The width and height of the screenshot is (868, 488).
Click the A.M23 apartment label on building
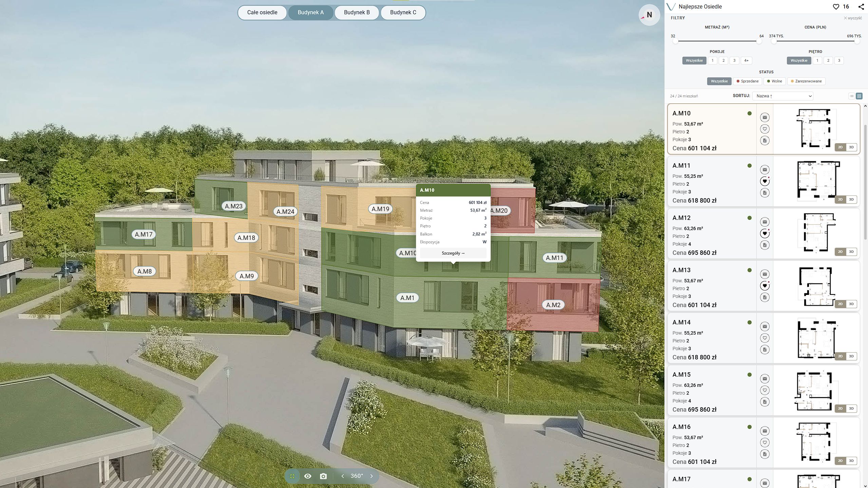(x=234, y=206)
